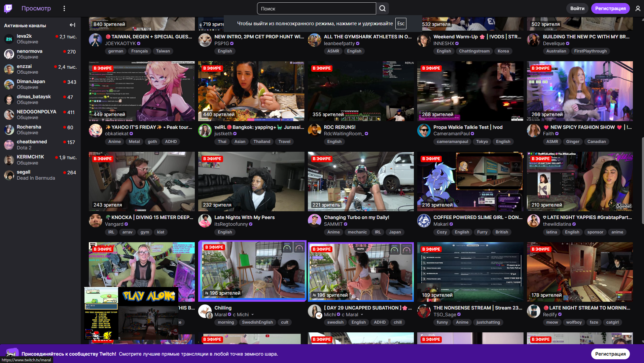
Task: Click Регистрация in the bottom banner
Action: pyautogui.click(x=610, y=354)
